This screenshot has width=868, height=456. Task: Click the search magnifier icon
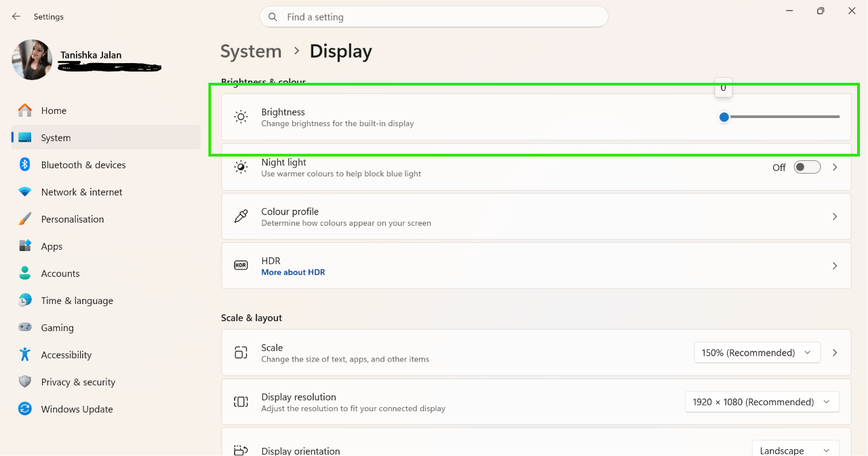tap(273, 17)
